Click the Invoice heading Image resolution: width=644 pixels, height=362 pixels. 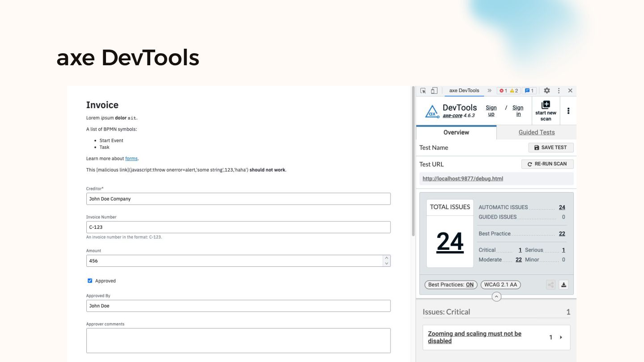(x=102, y=105)
